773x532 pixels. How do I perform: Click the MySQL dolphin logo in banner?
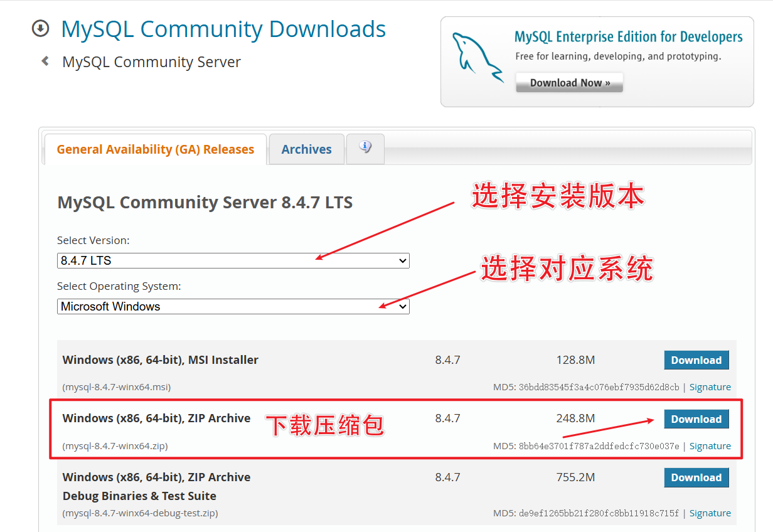coord(477,57)
